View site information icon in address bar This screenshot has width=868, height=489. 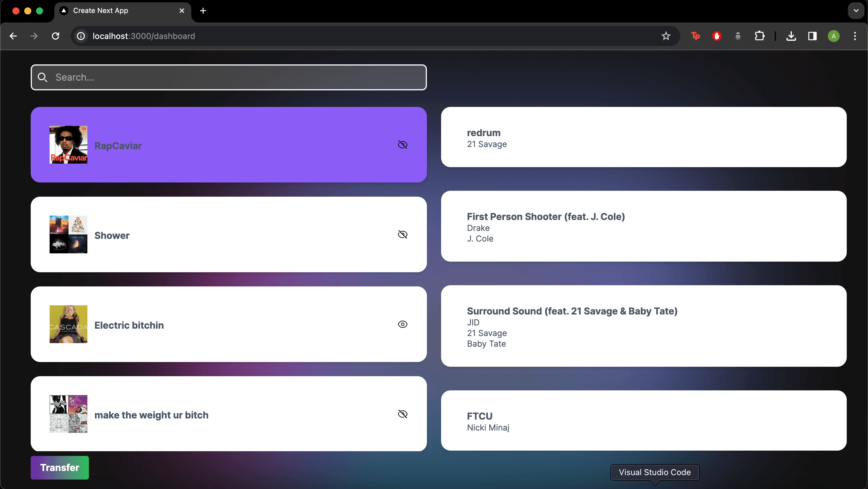click(81, 36)
